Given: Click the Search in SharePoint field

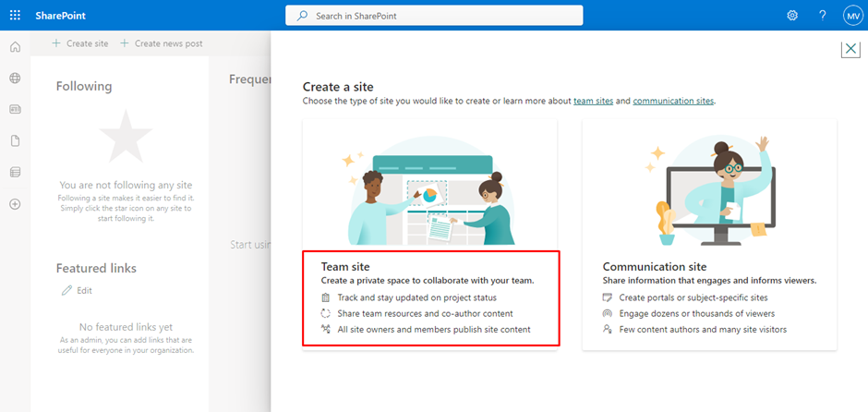Looking at the screenshot, I should coord(434,16).
